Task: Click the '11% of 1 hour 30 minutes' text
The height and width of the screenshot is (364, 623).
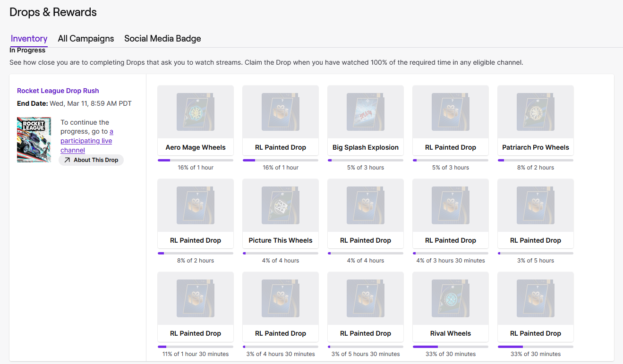Action: click(196, 354)
